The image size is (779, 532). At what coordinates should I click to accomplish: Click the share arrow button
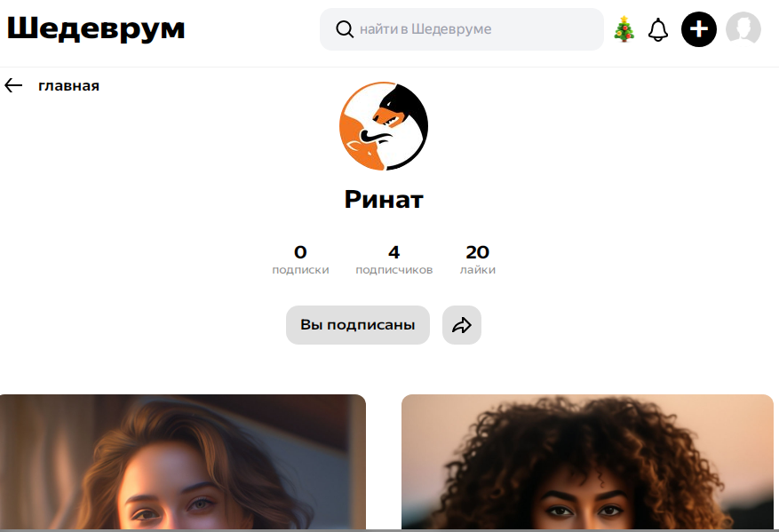coord(462,325)
